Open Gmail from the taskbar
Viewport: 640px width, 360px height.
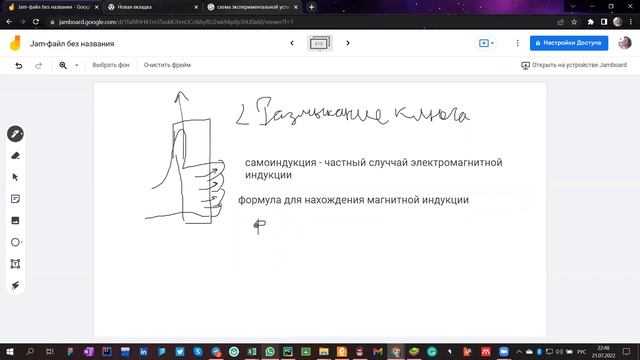pyautogui.click(x=378, y=351)
